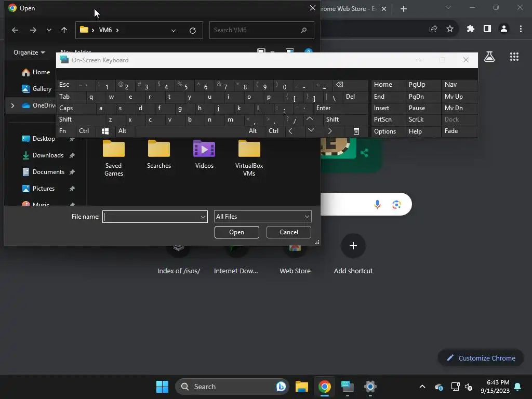Click Customize Chrome button
Image resolution: width=532 pixels, height=399 pixels.
click(481, 358)
